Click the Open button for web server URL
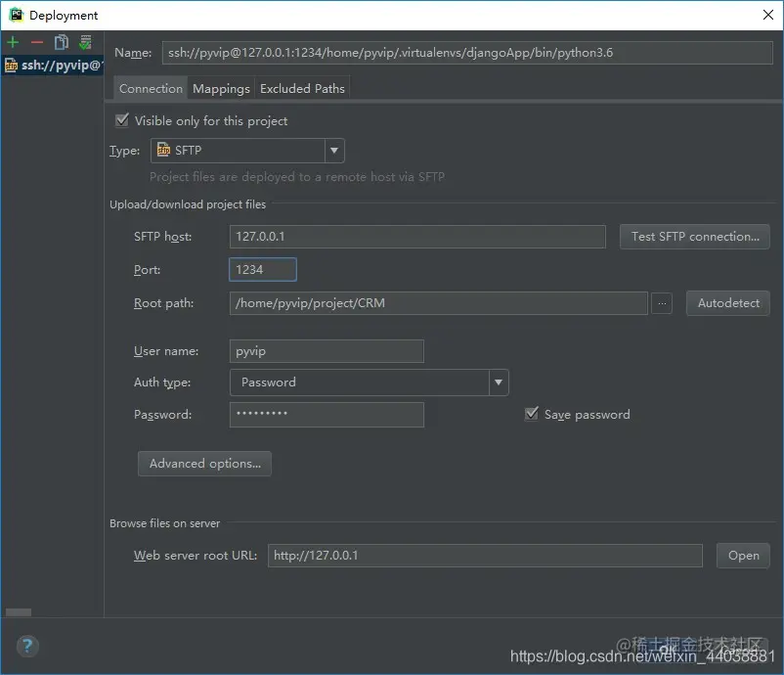 [743, 556]
